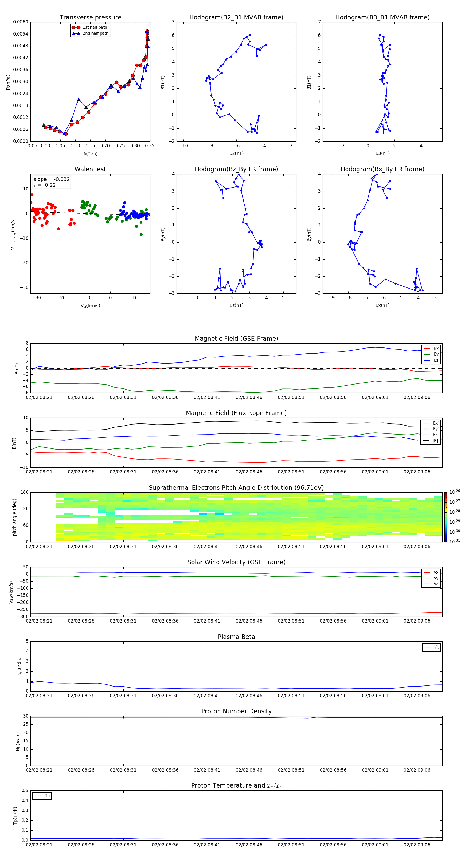Click the 'Proton Temperature and Te/Tp' title
The image size is (473, 868).
(236, 785)
